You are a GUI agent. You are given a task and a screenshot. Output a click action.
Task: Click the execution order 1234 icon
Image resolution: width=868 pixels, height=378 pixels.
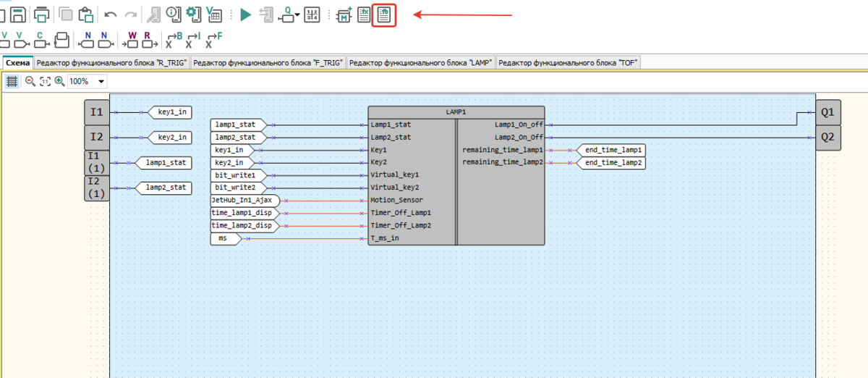[x=312, y=14]
